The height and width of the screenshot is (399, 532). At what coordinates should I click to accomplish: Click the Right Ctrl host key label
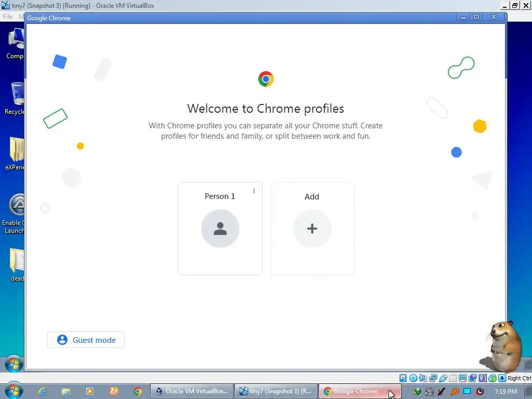[519, 378]
